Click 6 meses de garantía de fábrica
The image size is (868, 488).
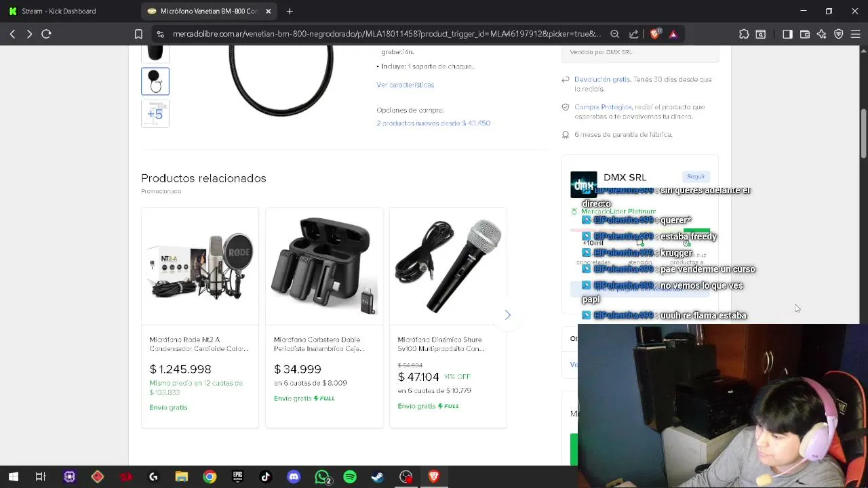click(x=623, y=135)
